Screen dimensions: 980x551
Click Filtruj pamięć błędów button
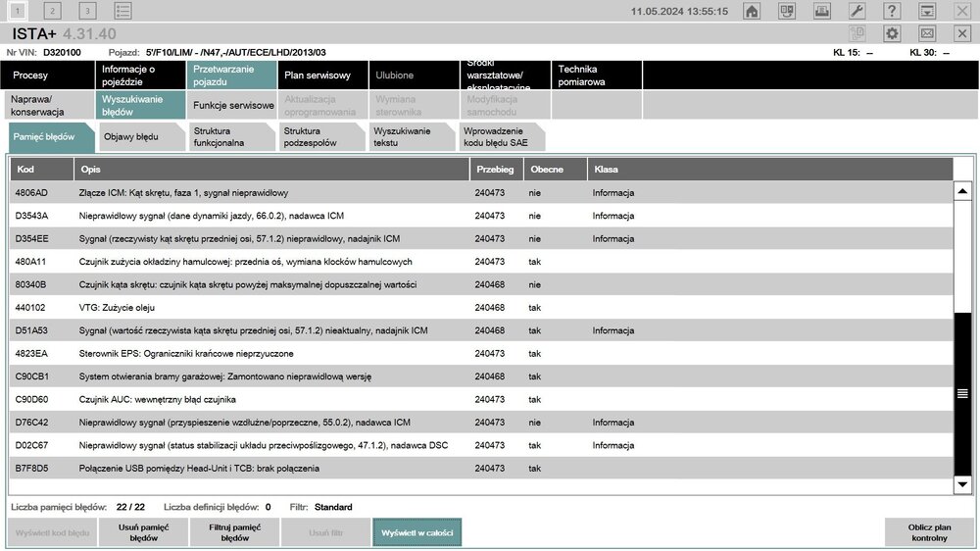[x=235, y=532]
